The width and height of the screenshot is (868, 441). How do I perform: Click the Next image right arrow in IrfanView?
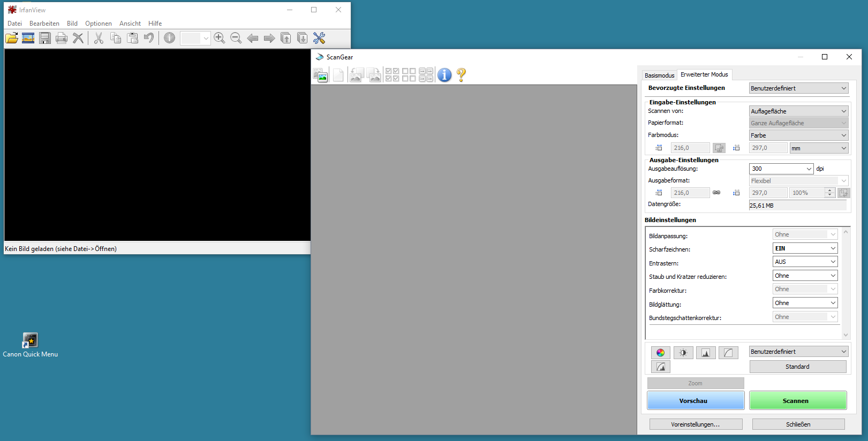point(269,38)
